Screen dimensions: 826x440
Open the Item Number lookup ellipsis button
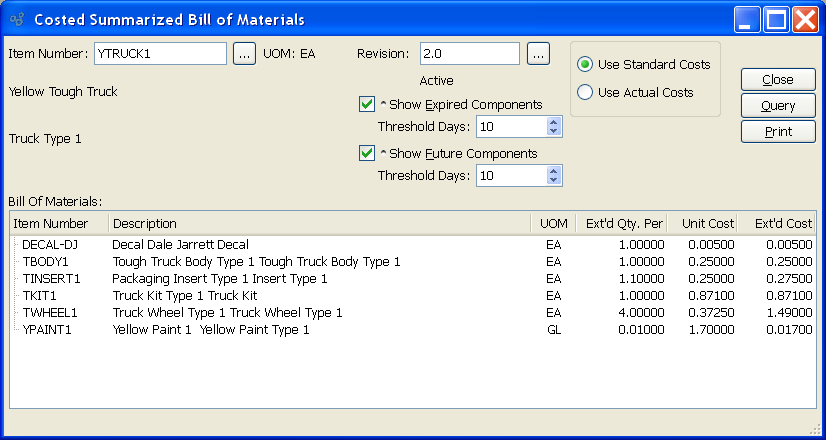244,54
